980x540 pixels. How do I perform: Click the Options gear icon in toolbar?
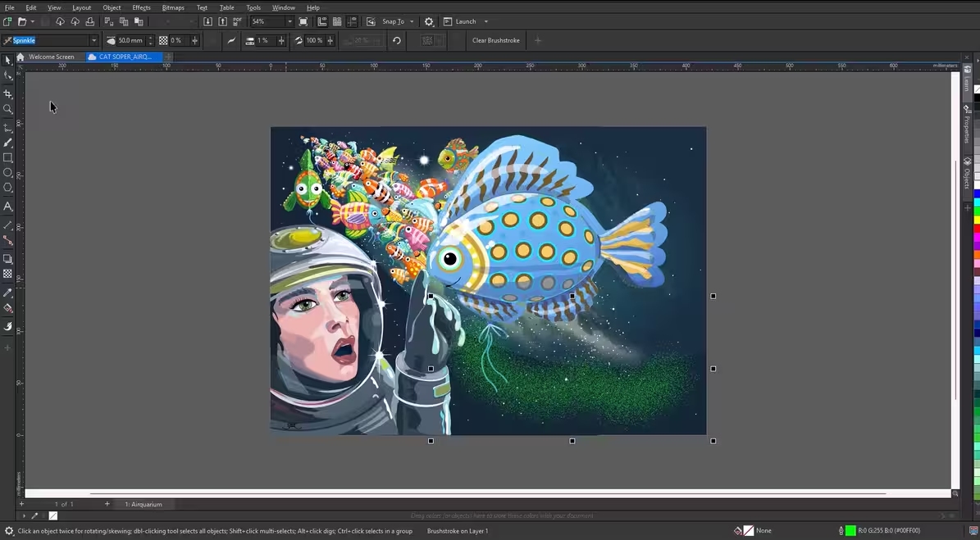coord(429,21)
